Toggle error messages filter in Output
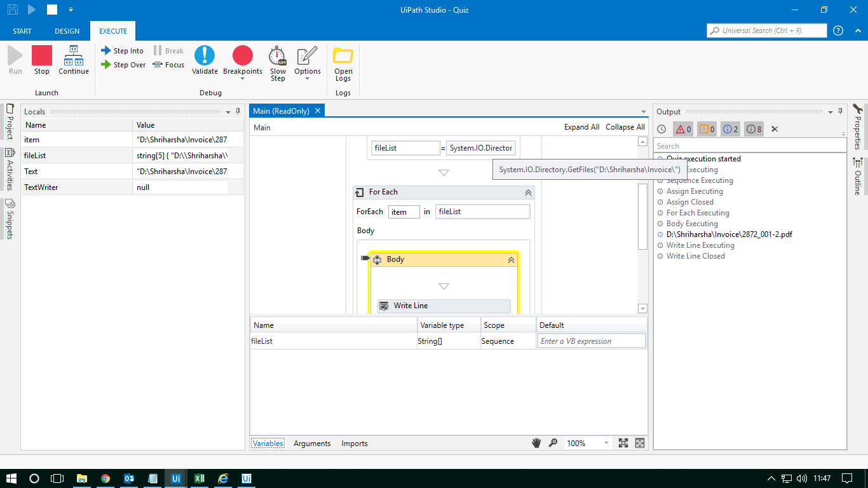 tap(683, 129)
